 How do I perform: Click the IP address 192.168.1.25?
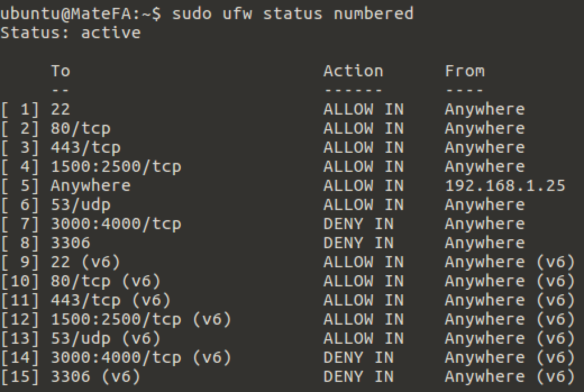point(505,185)
